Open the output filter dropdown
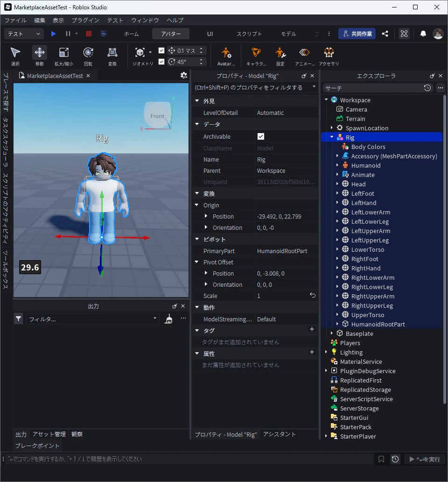 pos(155,319)
